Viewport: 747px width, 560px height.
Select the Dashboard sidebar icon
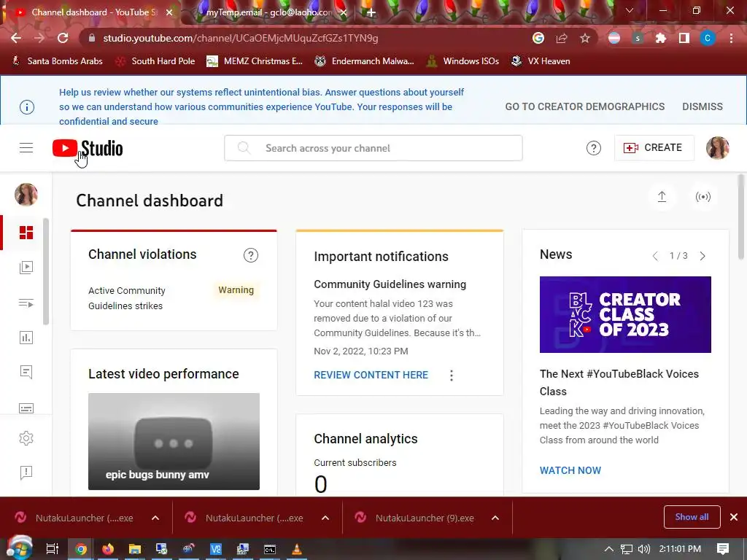coord(26,233)
